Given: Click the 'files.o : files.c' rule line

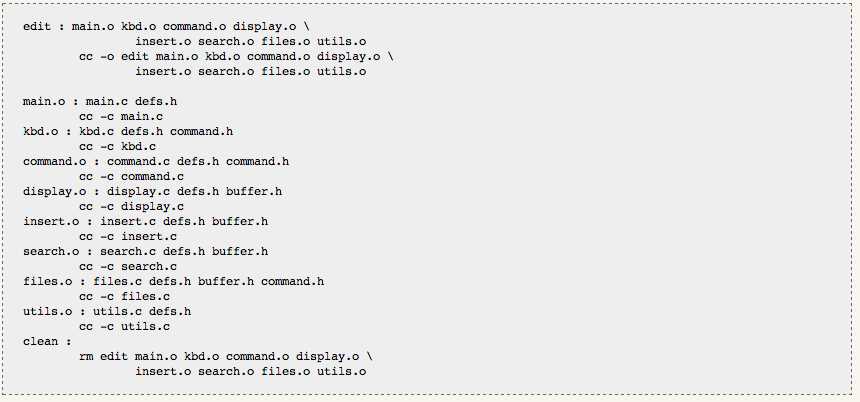Looking at the screenshot, I should coord(173,281).
